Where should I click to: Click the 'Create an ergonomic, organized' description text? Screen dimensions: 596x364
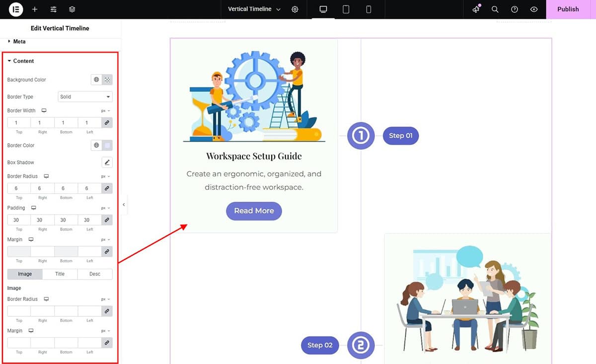pos(254,181)
